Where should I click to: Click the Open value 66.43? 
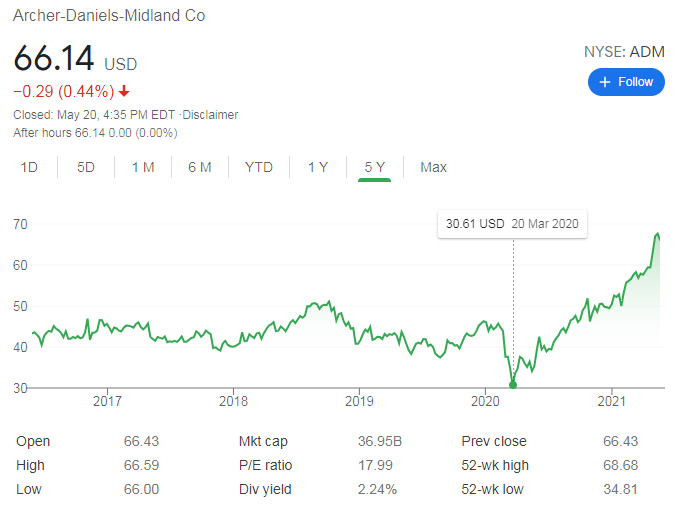(141, 441)
